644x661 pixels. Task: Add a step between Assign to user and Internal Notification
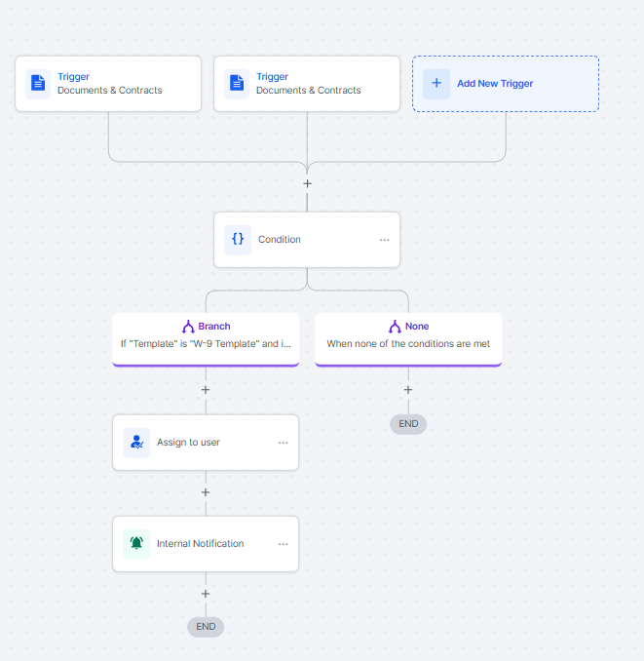pyautogui.click(x=206, y=492)
